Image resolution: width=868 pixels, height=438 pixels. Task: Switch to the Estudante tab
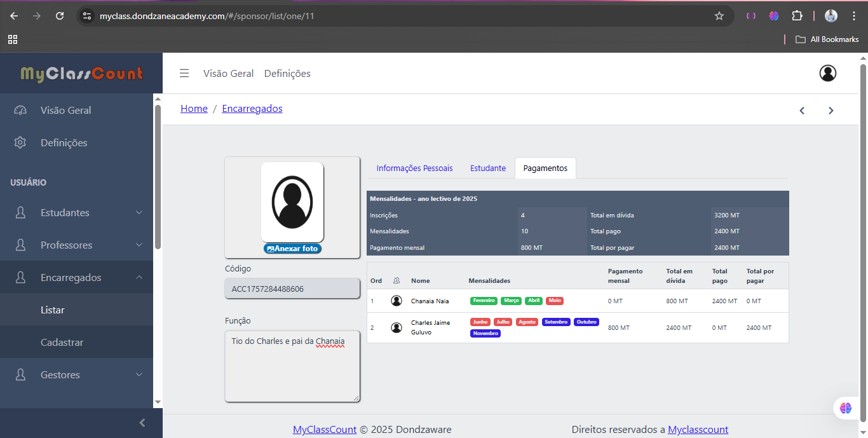tap(488, 168)
